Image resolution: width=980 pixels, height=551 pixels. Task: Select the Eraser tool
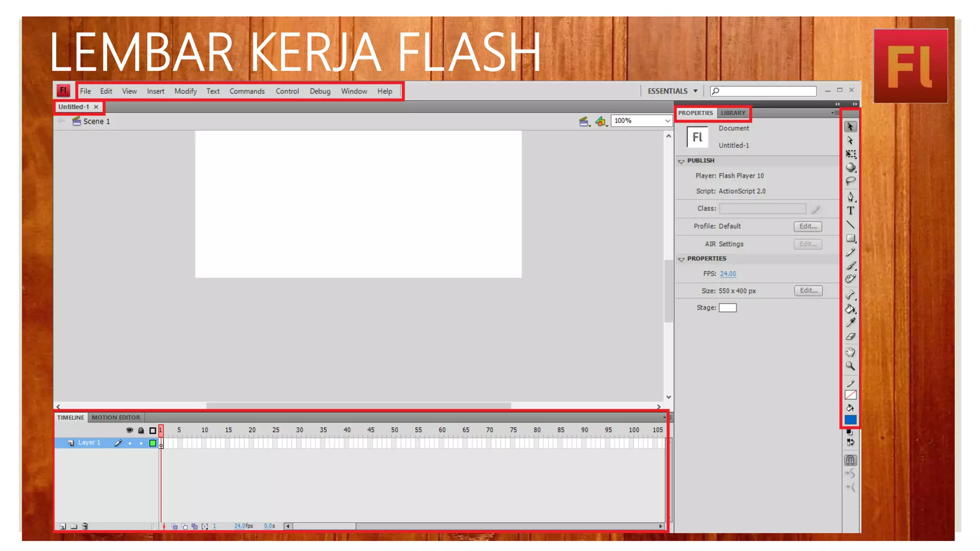(x=850, y=337)
